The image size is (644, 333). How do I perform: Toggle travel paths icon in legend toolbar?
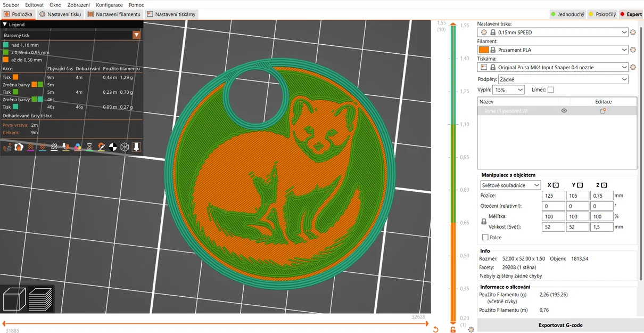[7, 147]
